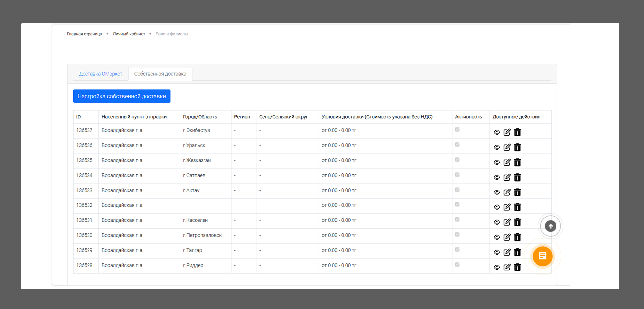Viewport: 644px width, 309px height.
Task: Toggle activity checkbox for row 136533
Action: [x=457, y=190]
